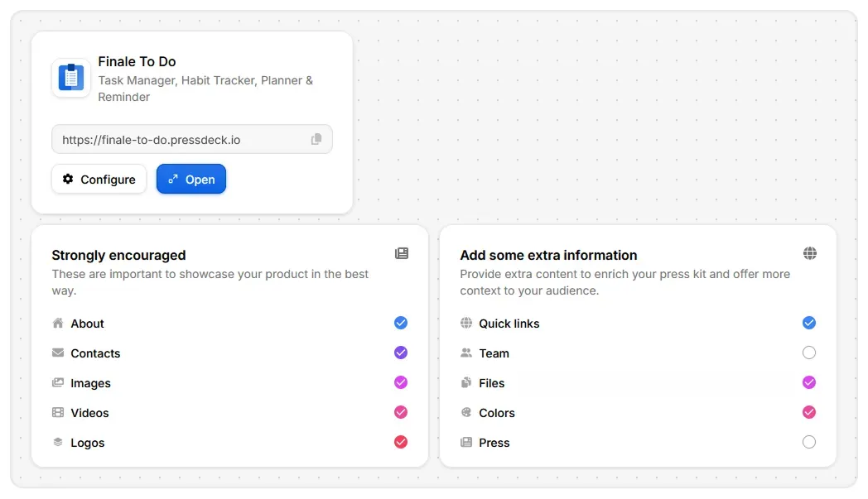Viewport: 868px width, 499px height.
Task: Click the Finale To Do app icon
Action: pyautogui.click(x=71, y=78)
